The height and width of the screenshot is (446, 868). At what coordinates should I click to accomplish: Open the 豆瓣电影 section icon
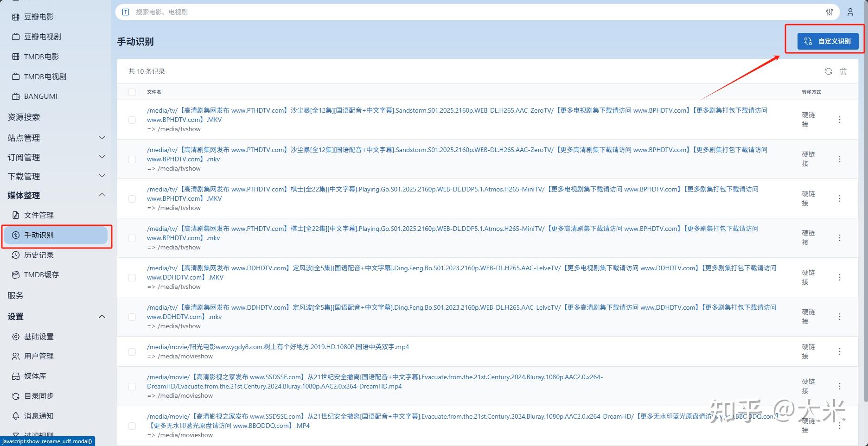pos(16,17)
